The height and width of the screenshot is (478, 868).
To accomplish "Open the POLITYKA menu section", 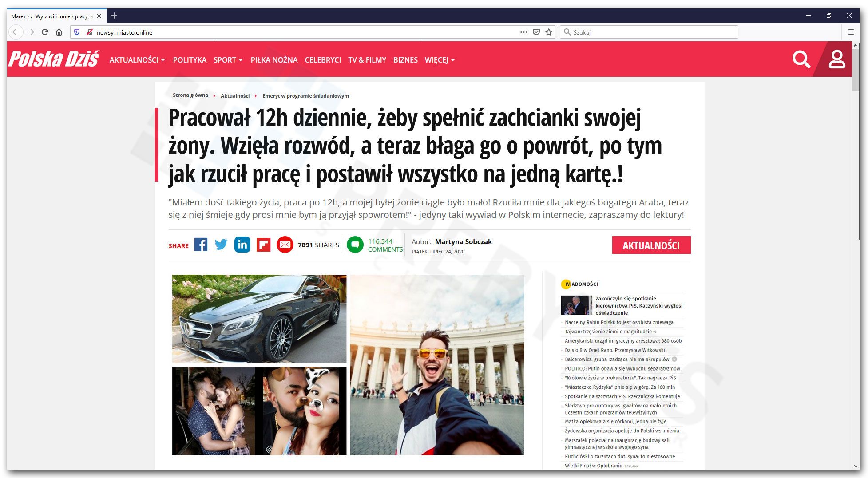I will coord(190,60).
